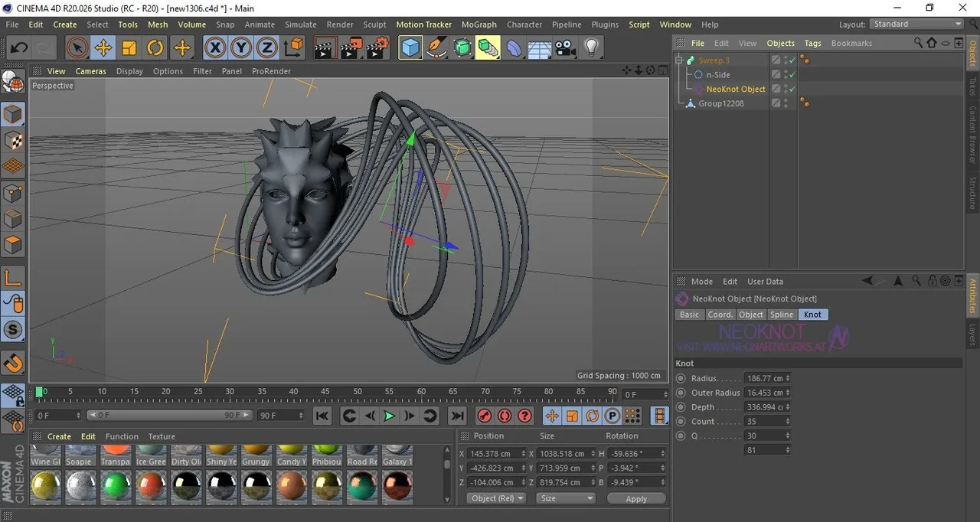980x522 pixels.
Task: Toggle Autokeying red button
Action: pos(504,416)
